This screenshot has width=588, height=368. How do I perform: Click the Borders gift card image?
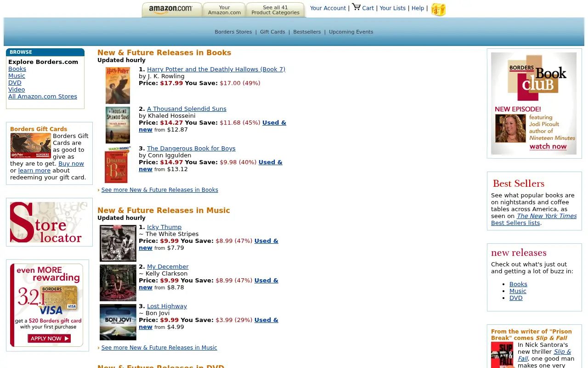tap(31, 145)
